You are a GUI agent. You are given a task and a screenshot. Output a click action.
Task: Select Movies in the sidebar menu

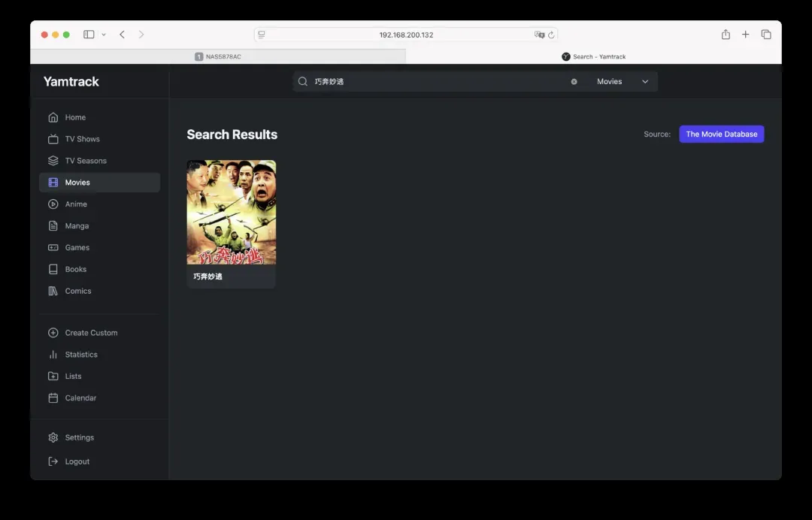[77, 183]
